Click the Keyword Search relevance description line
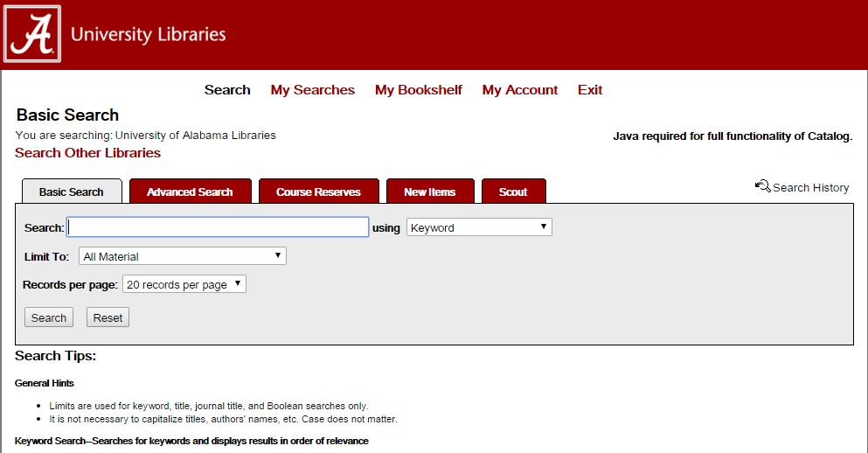The height and width of the screenshot is (453, 868). pyautogui.click(x=191, y=441)
